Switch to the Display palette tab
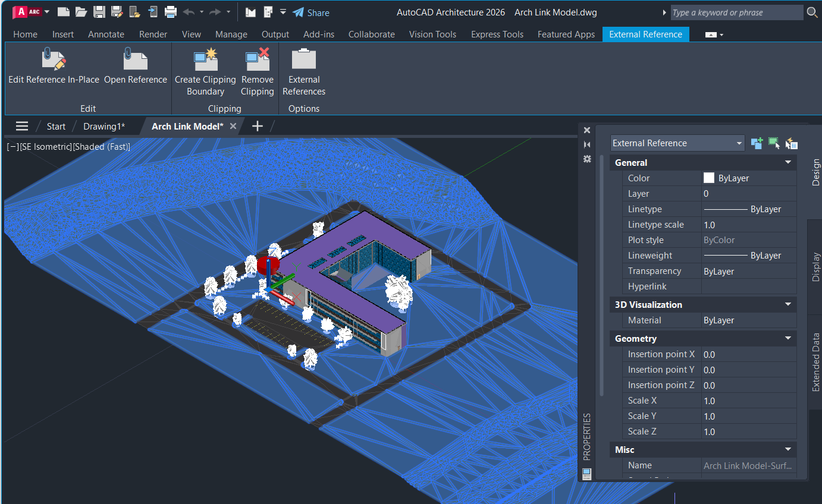Screen dimensions: 822x504 click(815, 267)
